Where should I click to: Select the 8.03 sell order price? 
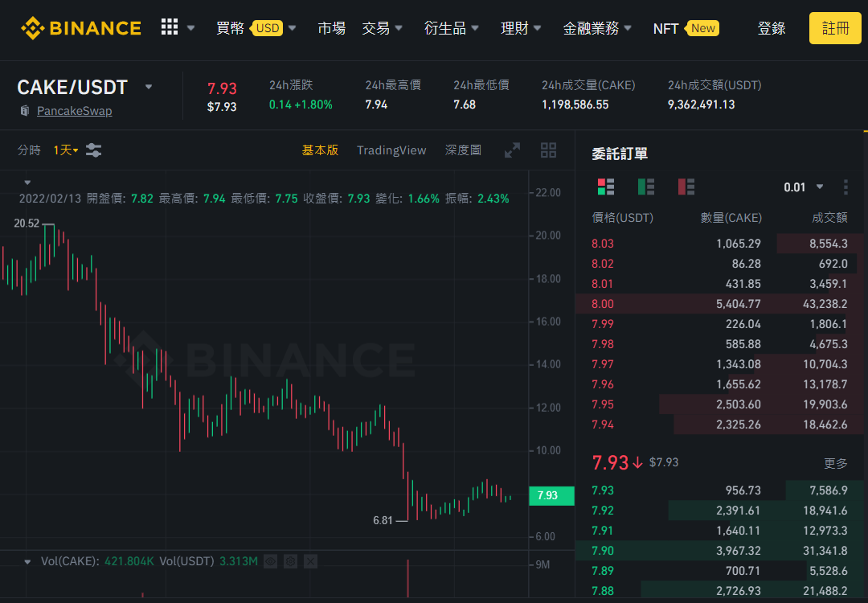602,243
